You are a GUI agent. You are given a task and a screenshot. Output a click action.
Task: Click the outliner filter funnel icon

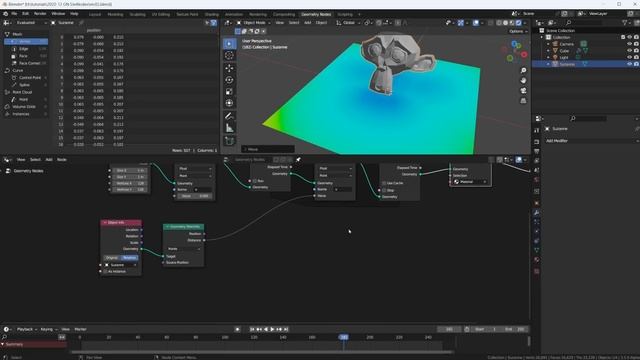tap(624, 23)
